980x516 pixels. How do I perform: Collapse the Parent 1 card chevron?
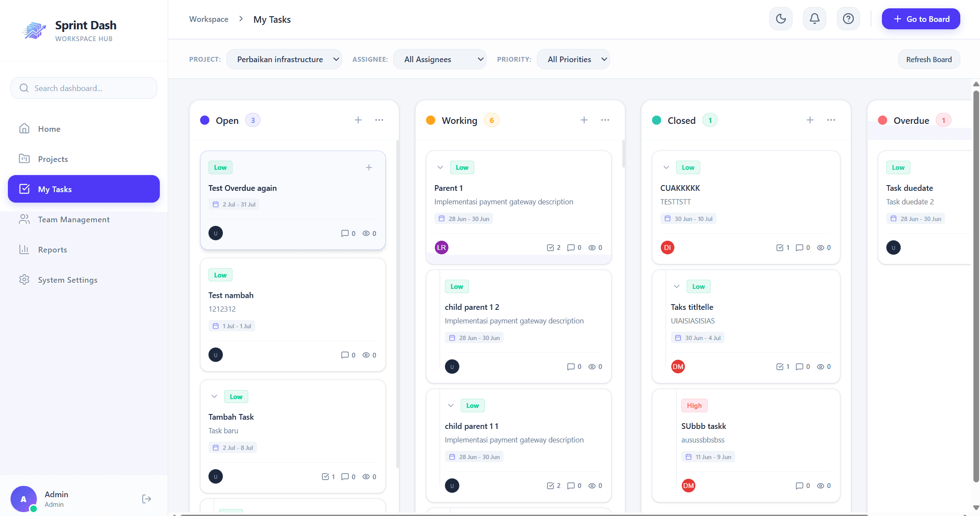click(x=441, y=168)
